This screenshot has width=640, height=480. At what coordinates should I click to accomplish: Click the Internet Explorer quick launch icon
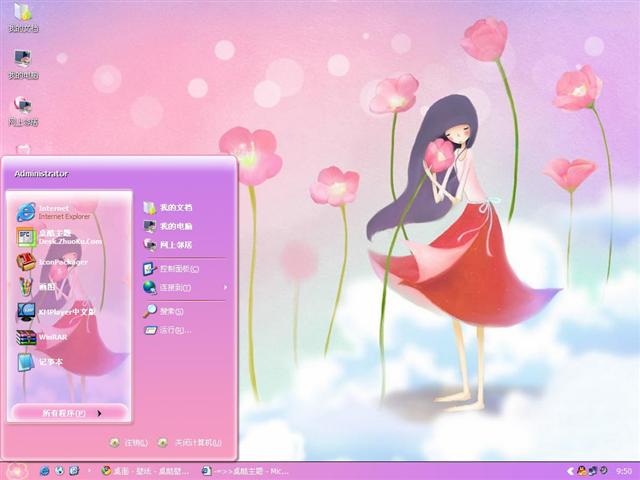[x=44, y=471]
